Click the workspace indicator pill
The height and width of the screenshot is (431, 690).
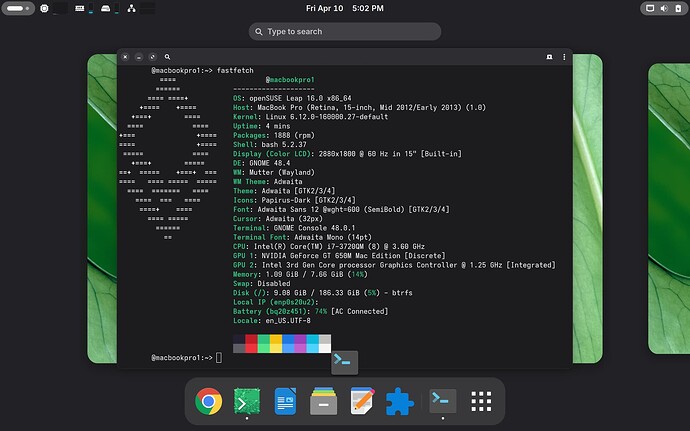pyautogui.click(x=18, y=8)
